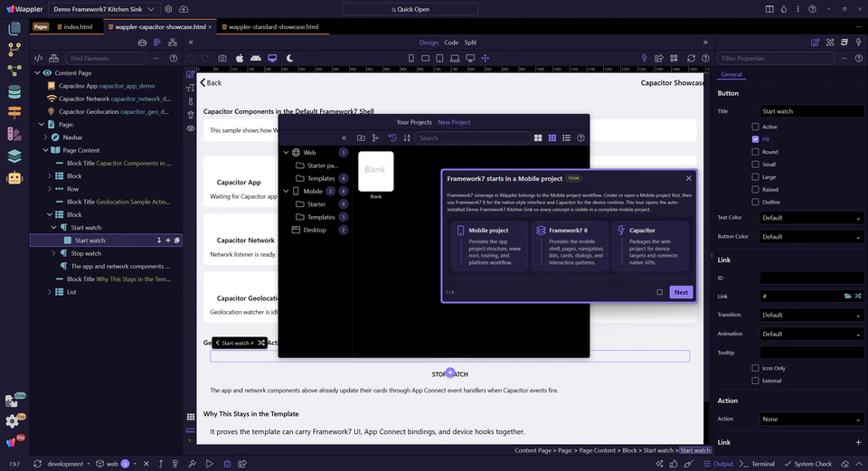
Task: Expand the Stop watch tree node
Action: pyautogui.click(x=53, y=253)
